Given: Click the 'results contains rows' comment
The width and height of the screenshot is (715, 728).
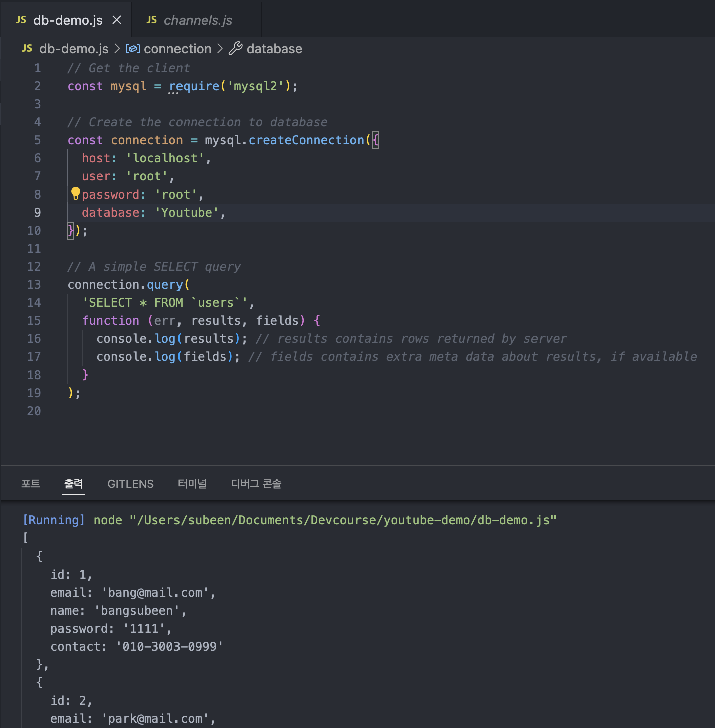Looking at the screenshot, I should (411, 339).
